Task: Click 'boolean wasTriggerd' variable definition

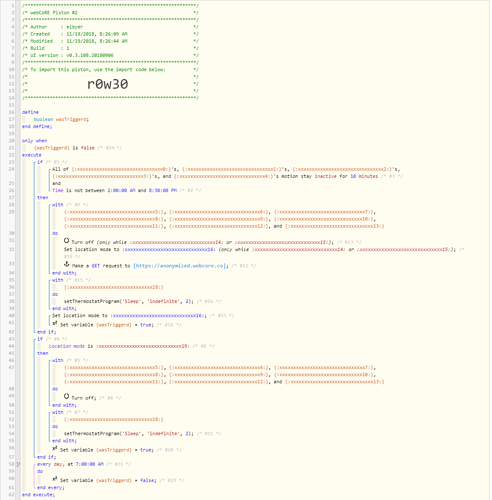Action: (61, 119)
